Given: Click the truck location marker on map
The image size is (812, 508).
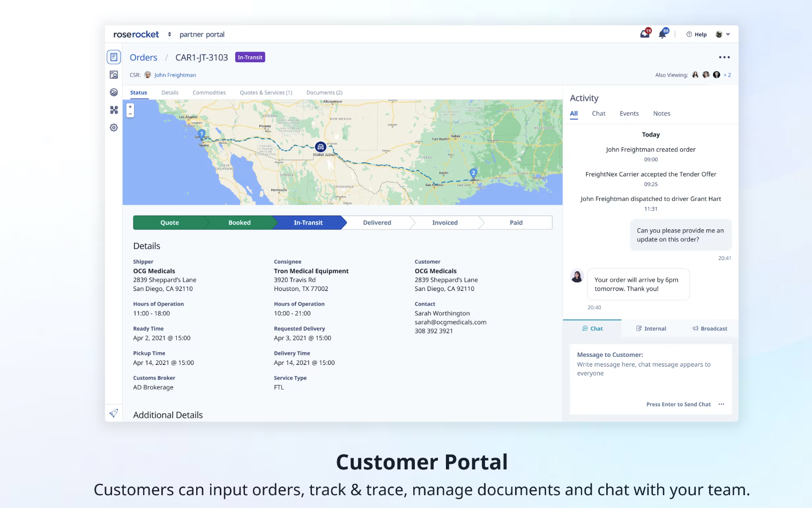Looking at the screenshot, I should (321, 147).
